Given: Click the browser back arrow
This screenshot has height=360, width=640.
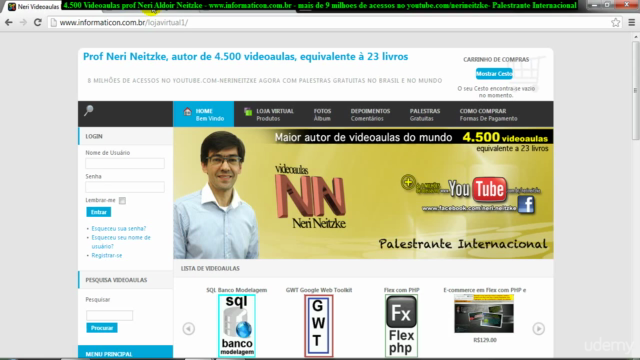Looking at the screenshot, I should tap(9, 22).
